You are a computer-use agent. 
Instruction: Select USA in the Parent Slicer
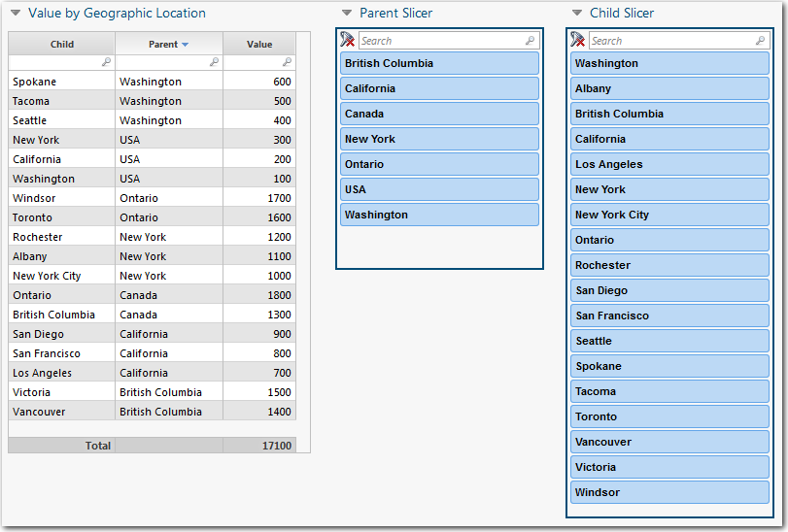tap(439, 189)
